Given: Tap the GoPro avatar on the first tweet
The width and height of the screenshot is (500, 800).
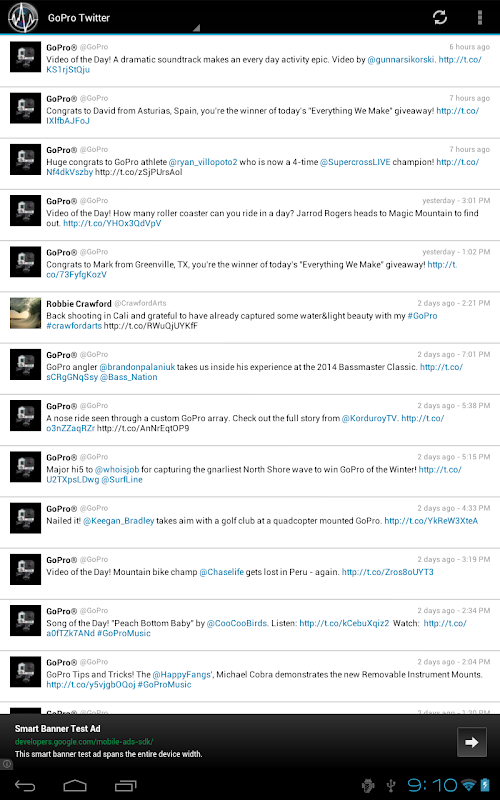Looking at the screenshot, I should [x=26, y=57].
